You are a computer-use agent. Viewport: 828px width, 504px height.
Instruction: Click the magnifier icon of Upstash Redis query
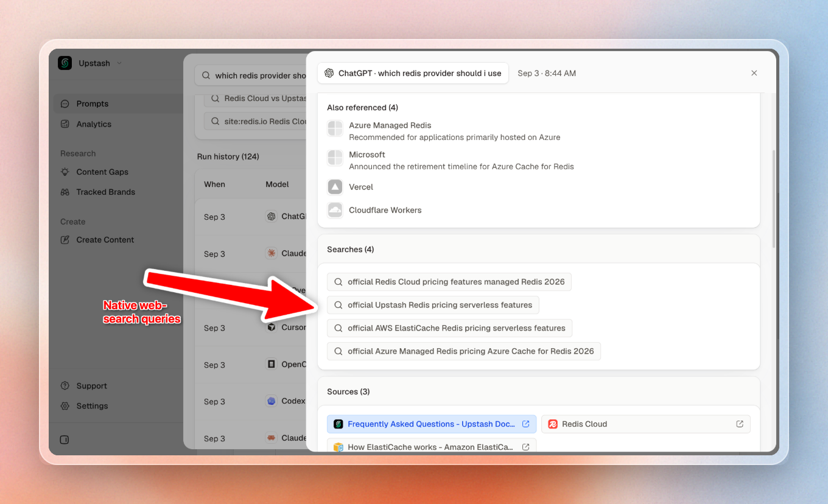[x=339, y=305]
